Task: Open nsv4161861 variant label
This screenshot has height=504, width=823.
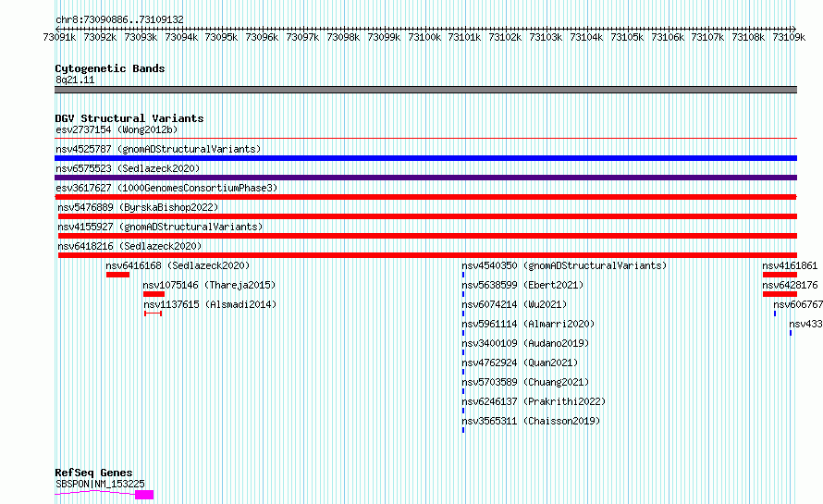Action: [x=790, y=265]
